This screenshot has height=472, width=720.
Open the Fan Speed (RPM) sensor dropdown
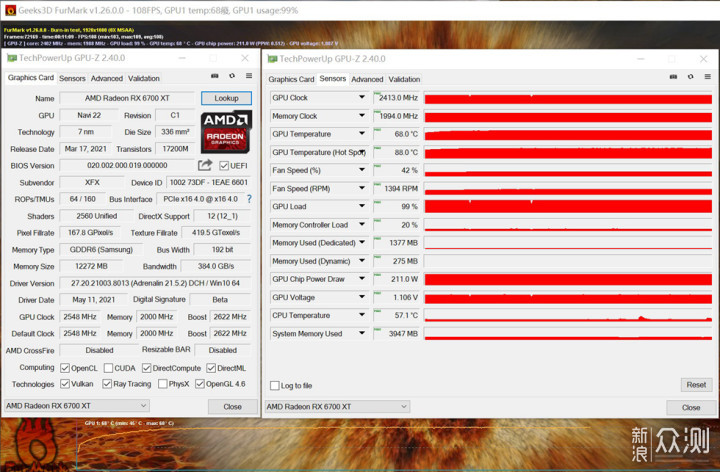tap(362, 188)
